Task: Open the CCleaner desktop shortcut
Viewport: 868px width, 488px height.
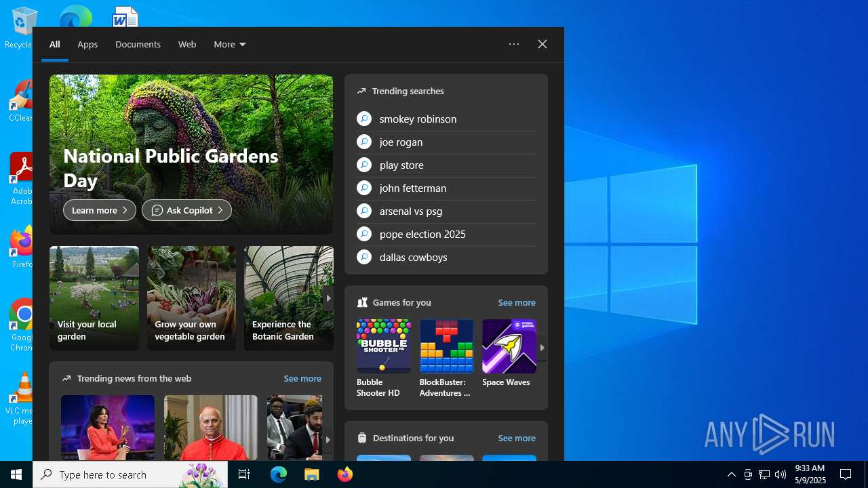Action: coord(22,100)
